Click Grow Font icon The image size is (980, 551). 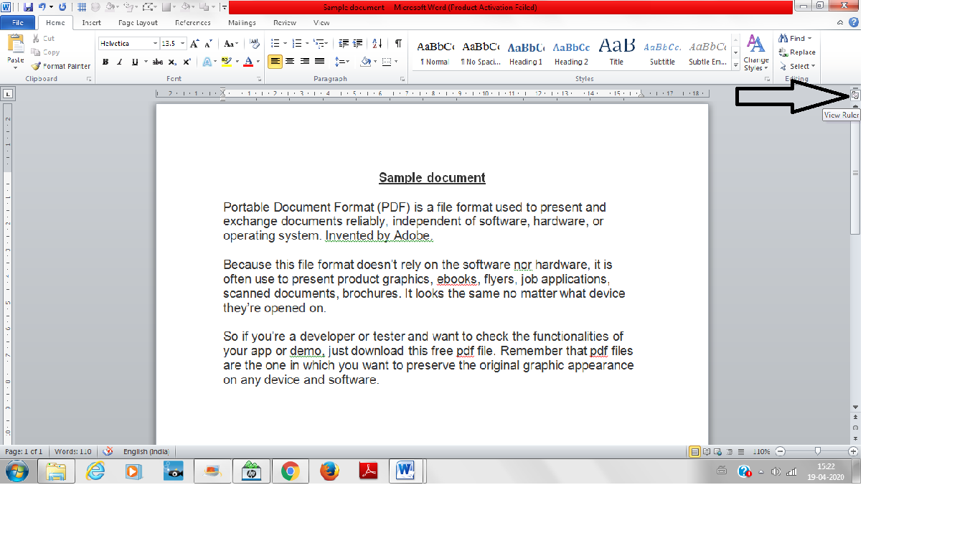pyautogui.click(x=194, y=43)
